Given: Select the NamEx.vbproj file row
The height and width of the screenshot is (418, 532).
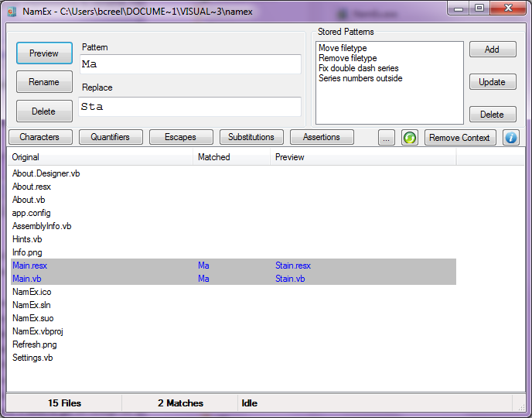Looking at the screenshot, I should [x=232, y=331].
